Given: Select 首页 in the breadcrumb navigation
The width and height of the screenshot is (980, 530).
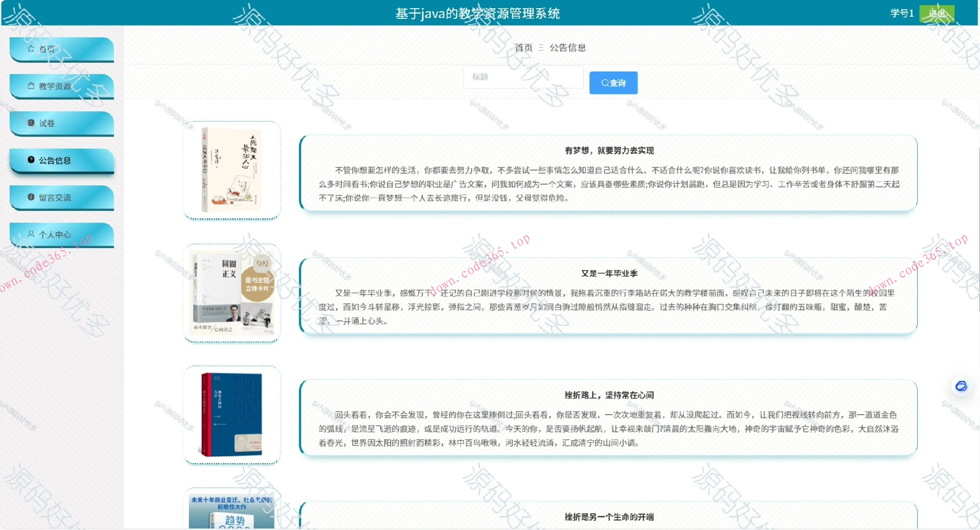Looking at the screenshot, I should point(524,47).
